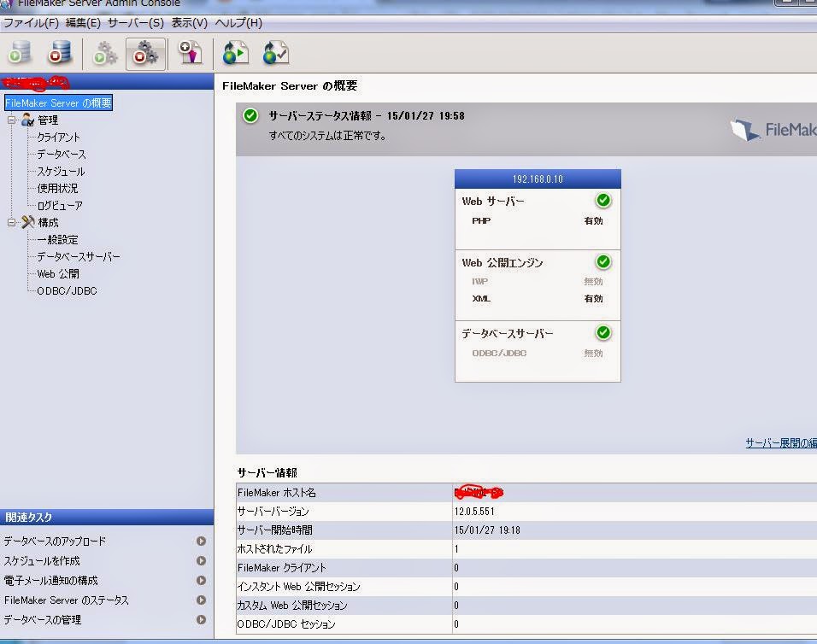Click the FileMaker クライアント row label
Image resolution: width=817 pixels, height=644 pixels.
coord(282,567)
